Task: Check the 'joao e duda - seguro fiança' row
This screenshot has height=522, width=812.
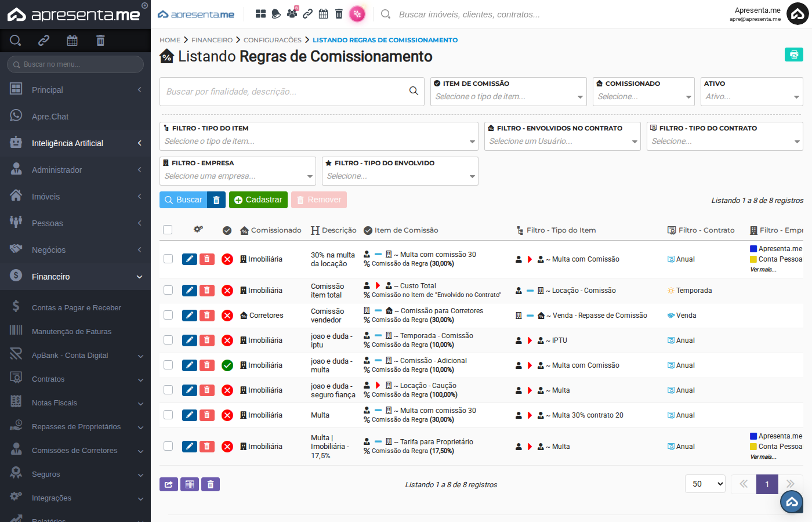Action: (x=168, y=390)
